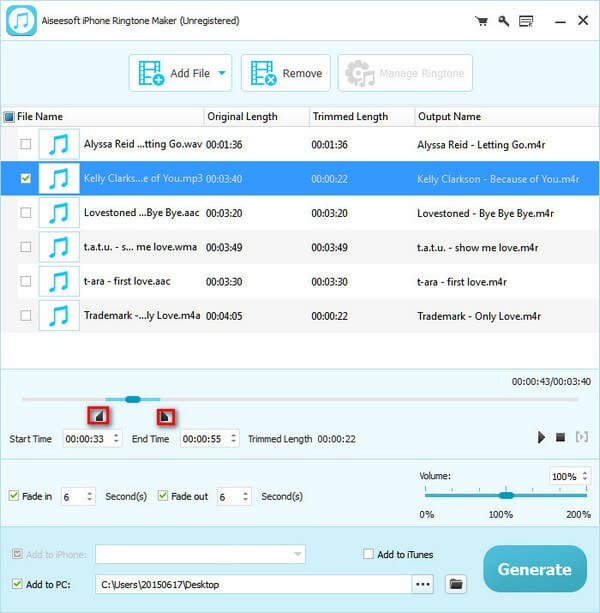
Task: Open the menu icon in title bar
Action: pos(526,21)
